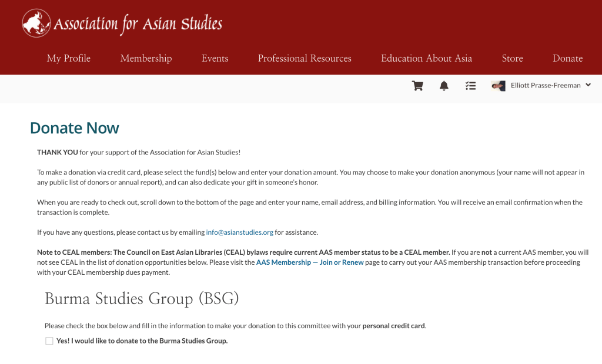Go to the Store menu item
Image resolution: width=602 pixels, height=364 pixels.
[x=512, y=58]
